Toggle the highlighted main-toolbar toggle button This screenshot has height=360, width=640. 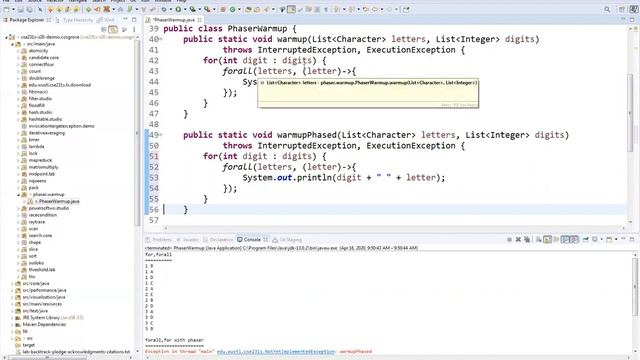pyautogui.click(x=291, y=9)
